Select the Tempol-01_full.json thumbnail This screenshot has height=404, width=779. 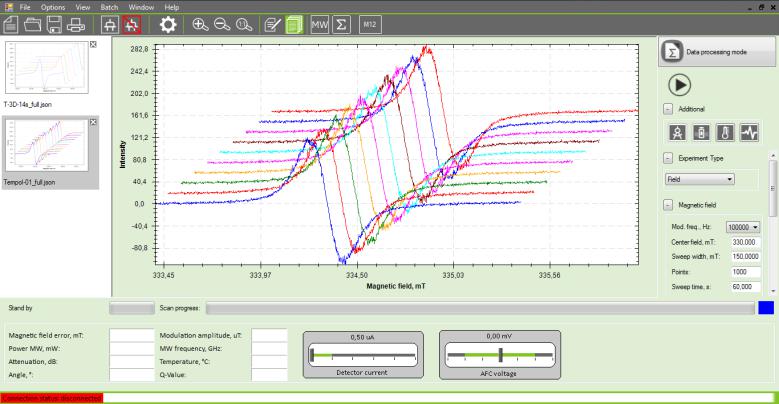[50, 150]
